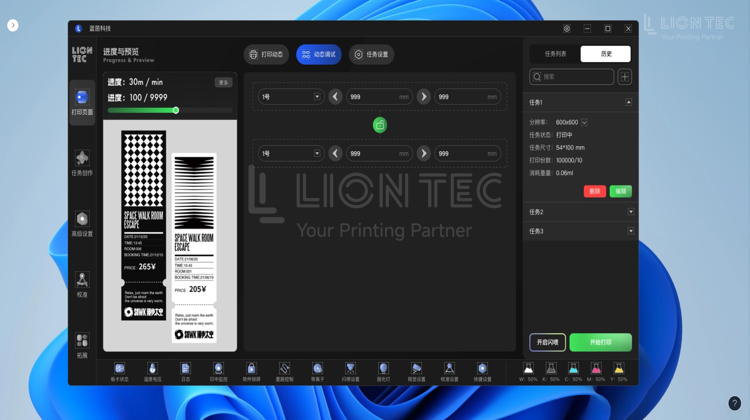The width and height of the screenshot is (750, 420).
Task: Click lower row left arrow stepper
Action: click(x=335, y=154)
